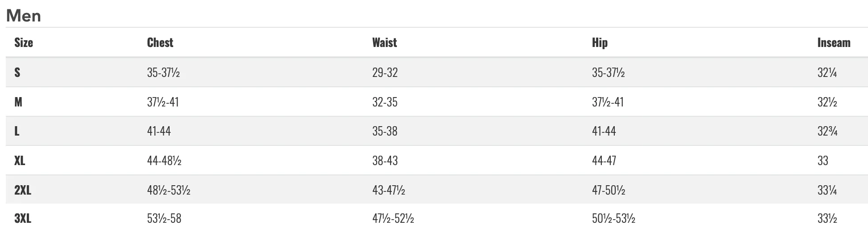
Task: Select the waist value 32-35
Action: [385, 102]
